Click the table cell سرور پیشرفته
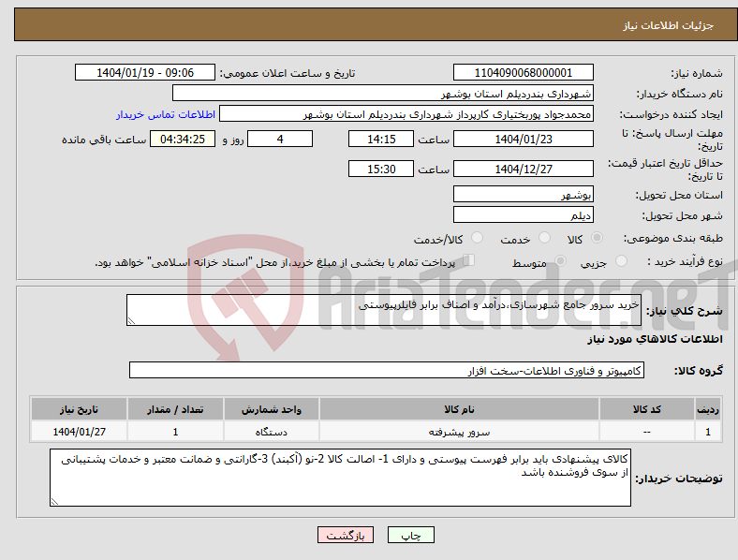 (x=459, y=432)
